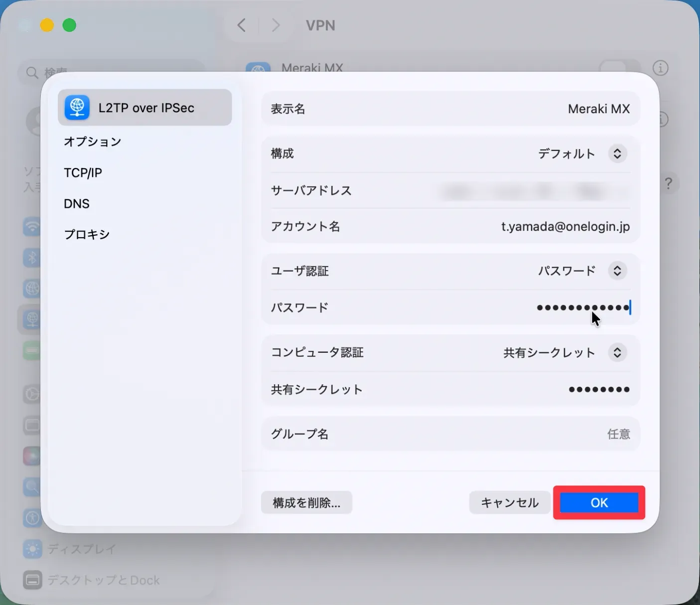Click the forward arrow in VPN header
This screenshot has width=700, height=605.
pos(276,25)
